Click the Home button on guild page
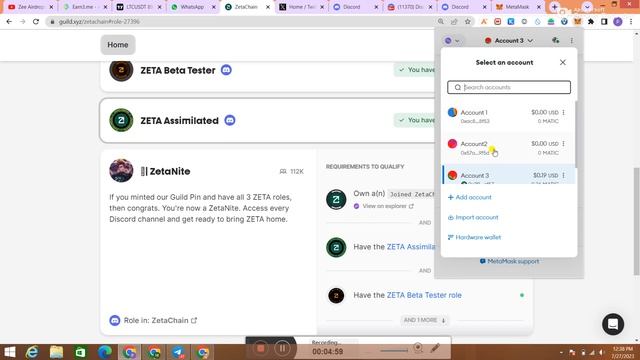 click(118, 45)
